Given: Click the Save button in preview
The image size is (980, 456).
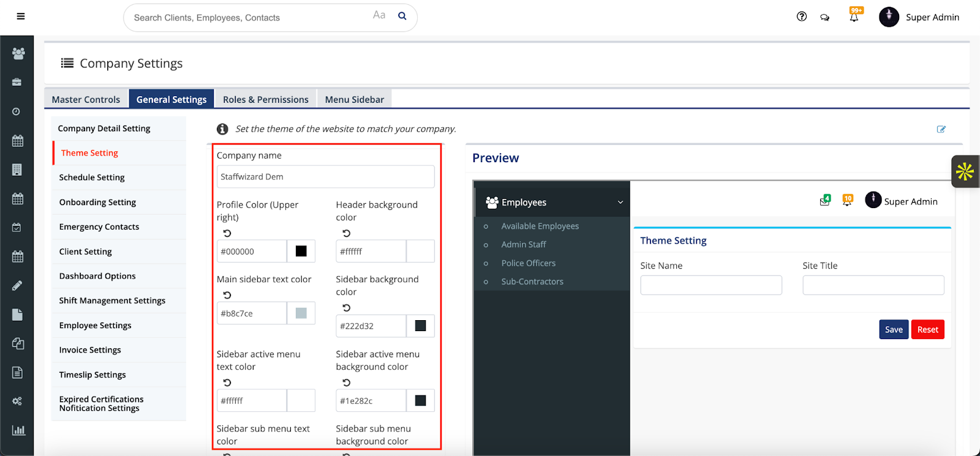Looking at the screenshot, I should (894, 329).
